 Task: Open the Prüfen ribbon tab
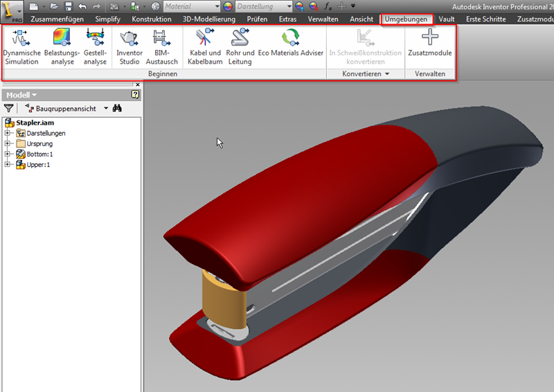click(257, 19)
